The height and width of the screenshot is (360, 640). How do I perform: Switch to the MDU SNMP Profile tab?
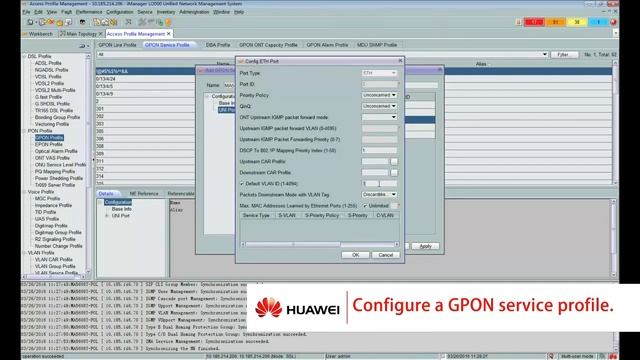[377, 45]
